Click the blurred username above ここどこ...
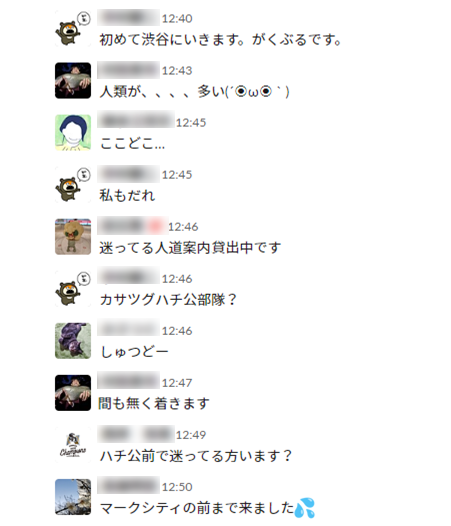Image resolution: width=451 pixels, height=526 pixels. click(x=136, y=119)
